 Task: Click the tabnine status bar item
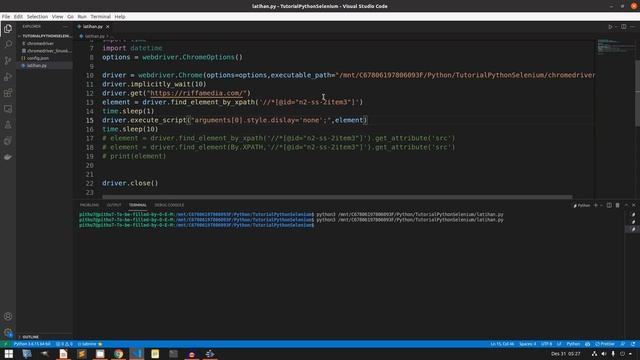(90, 344)
